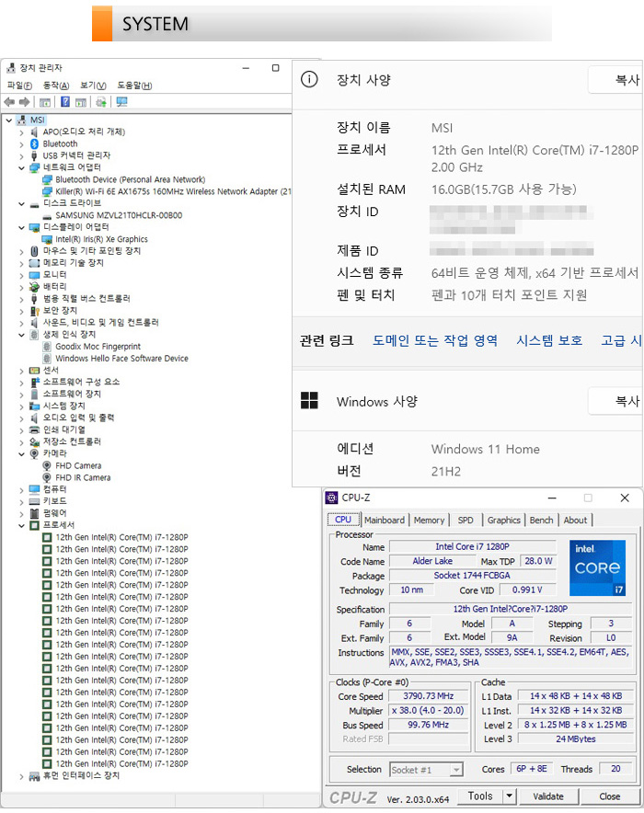
Task: Click the monitor scan icon in toolbar
Action: click(121, 102)
